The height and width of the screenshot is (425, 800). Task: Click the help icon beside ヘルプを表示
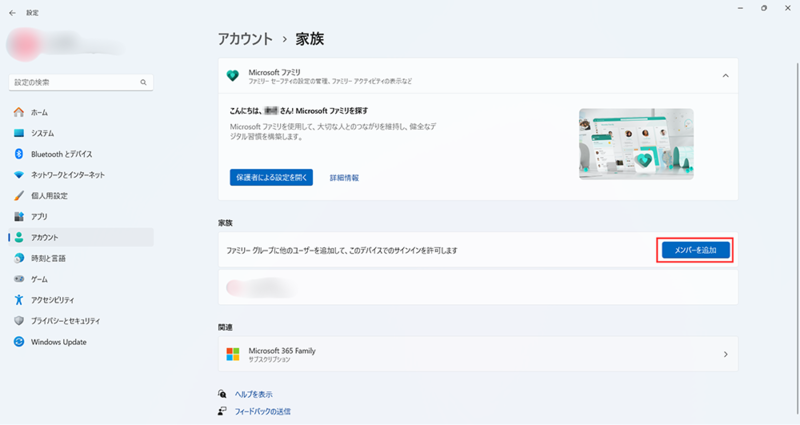[222, 394]
